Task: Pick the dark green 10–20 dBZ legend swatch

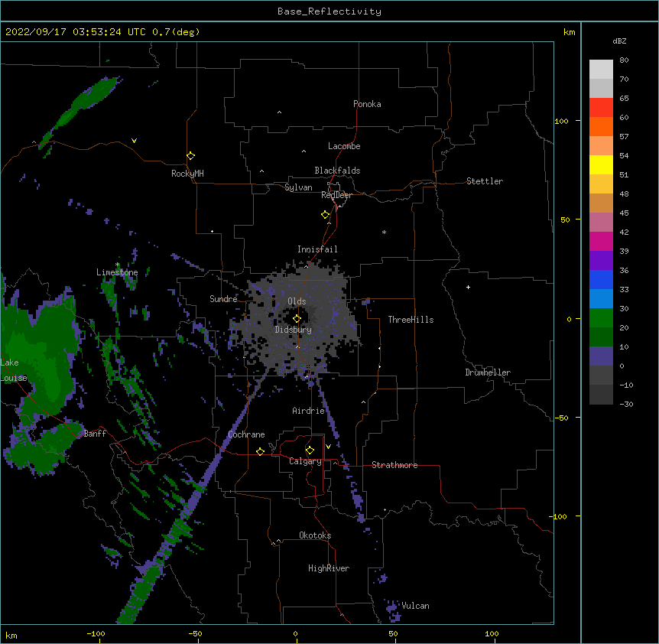Action: tap(601, 337)
